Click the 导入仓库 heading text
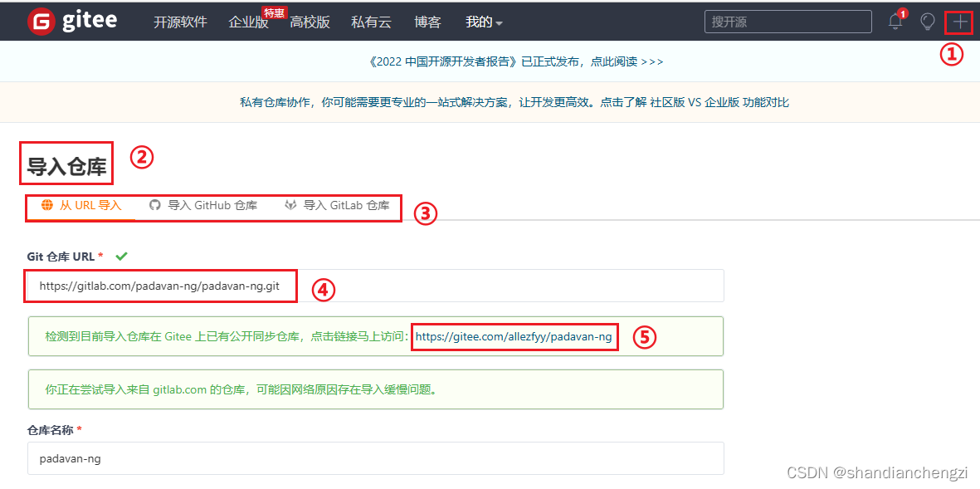 [67, 166]
